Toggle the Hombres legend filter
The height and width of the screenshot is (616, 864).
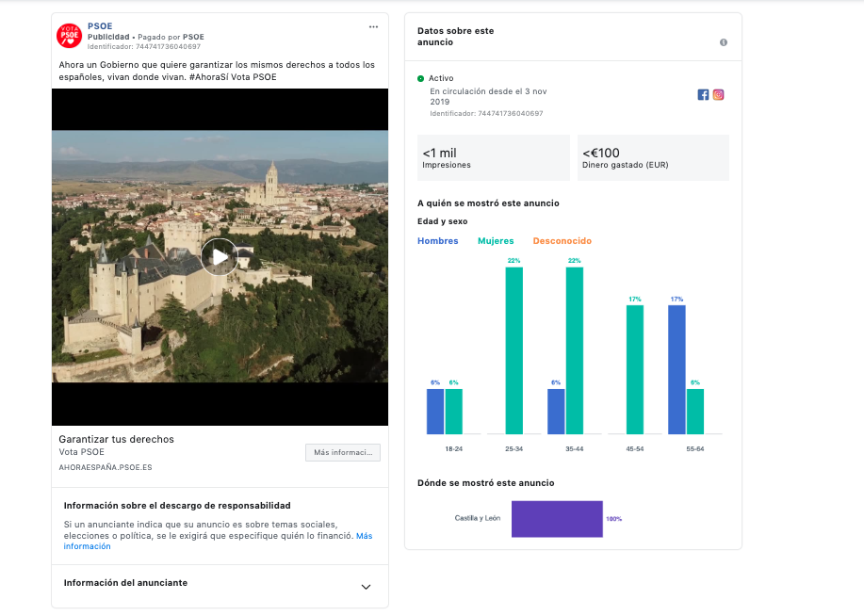click(438, 241)
